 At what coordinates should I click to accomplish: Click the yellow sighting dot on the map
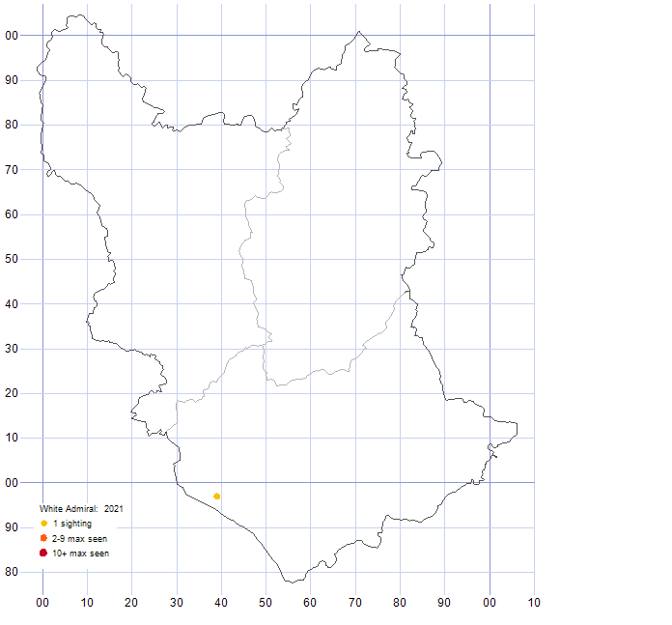click(x=217, y=496)
